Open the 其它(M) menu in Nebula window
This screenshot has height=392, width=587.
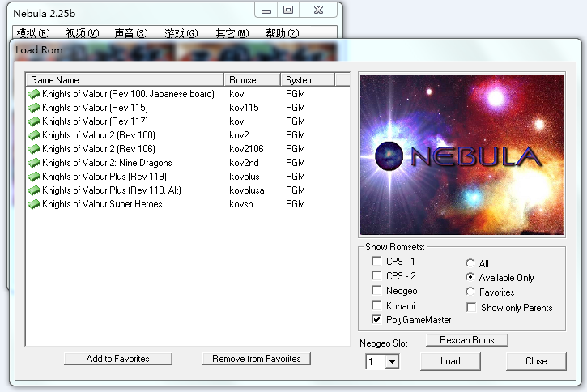pos(232,33)
